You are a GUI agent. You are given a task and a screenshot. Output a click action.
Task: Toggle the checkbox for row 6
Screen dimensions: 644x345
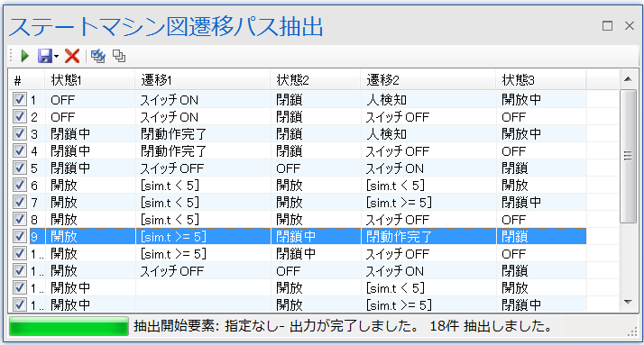coord(19,185)
